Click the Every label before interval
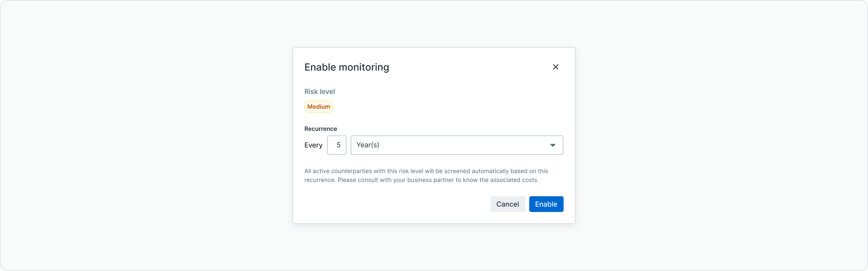868x271 pixels. click(313, 145)
